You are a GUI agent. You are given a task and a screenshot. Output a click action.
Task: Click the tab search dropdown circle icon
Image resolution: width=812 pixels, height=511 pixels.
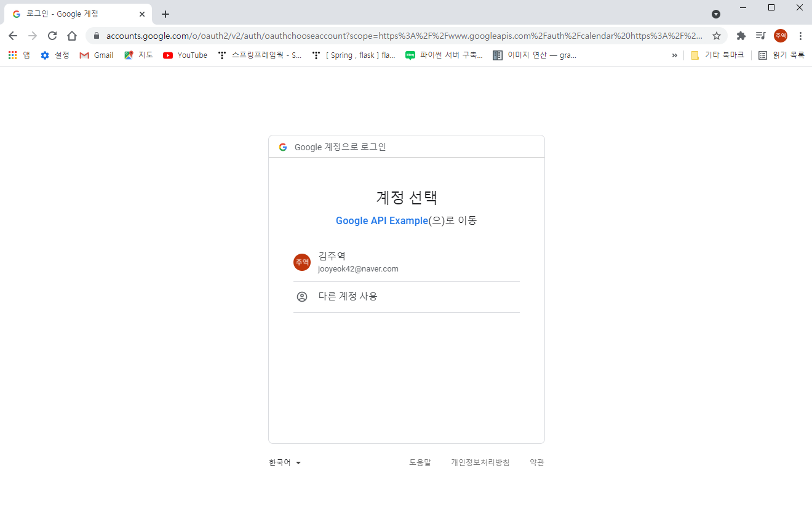tap(716, 14)
